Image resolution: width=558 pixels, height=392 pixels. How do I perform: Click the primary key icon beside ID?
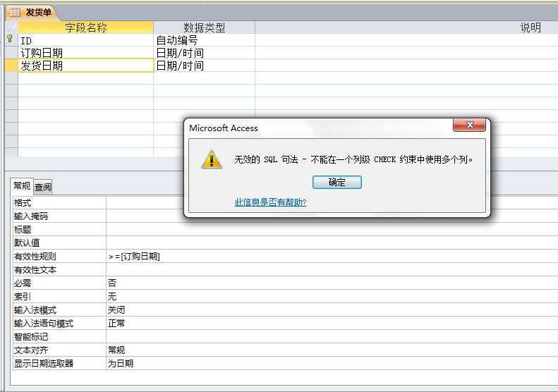click(10, 38)
